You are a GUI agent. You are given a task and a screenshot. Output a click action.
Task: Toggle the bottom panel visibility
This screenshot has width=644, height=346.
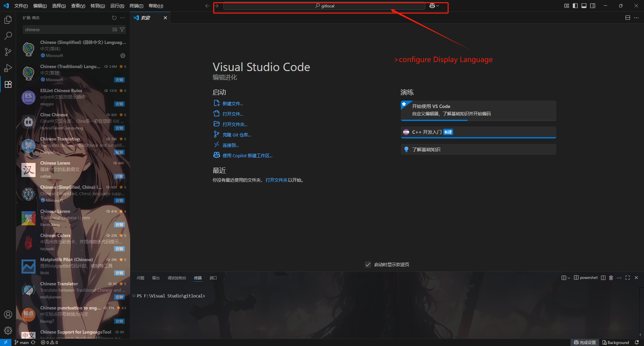click(584, 6)
